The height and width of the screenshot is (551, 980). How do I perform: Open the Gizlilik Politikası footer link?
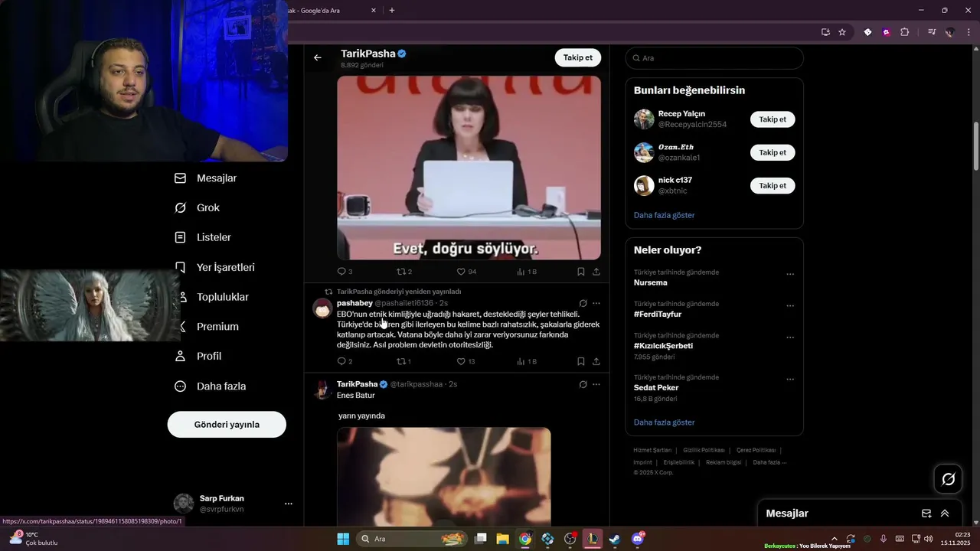[704, 450]
